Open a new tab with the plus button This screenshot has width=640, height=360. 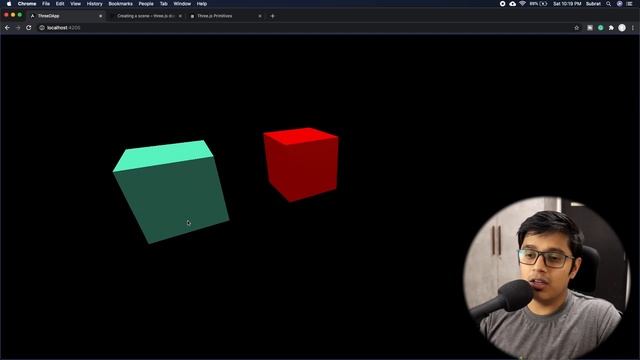[x=273, y=16]
